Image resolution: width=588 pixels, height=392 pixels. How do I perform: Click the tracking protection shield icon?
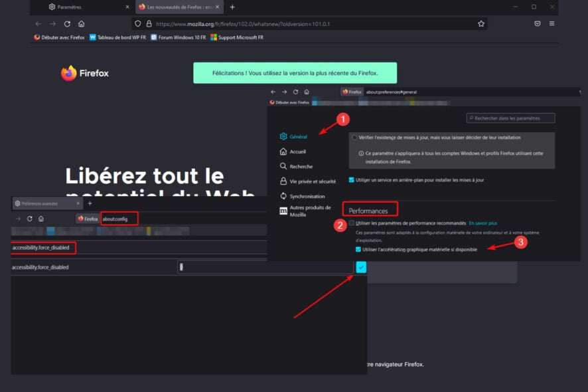point(137,24)
